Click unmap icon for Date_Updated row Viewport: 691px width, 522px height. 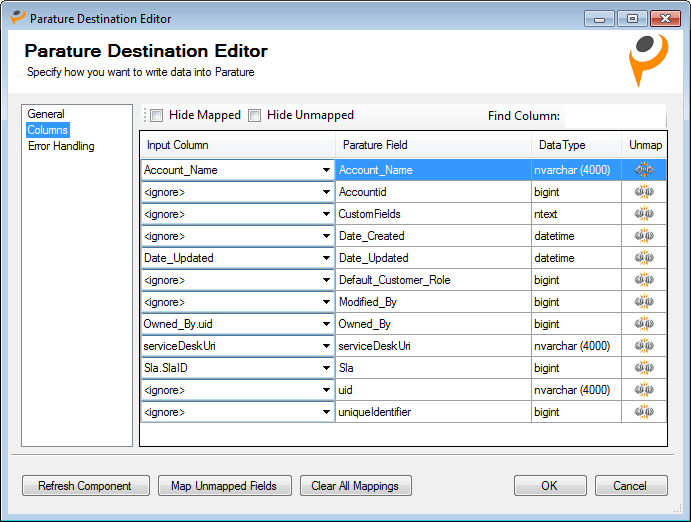pos(644,258)
